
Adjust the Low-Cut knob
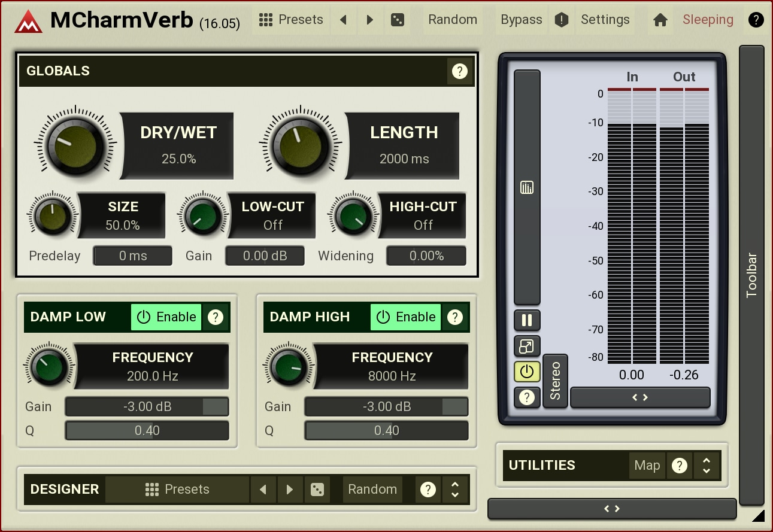(203, 215)
